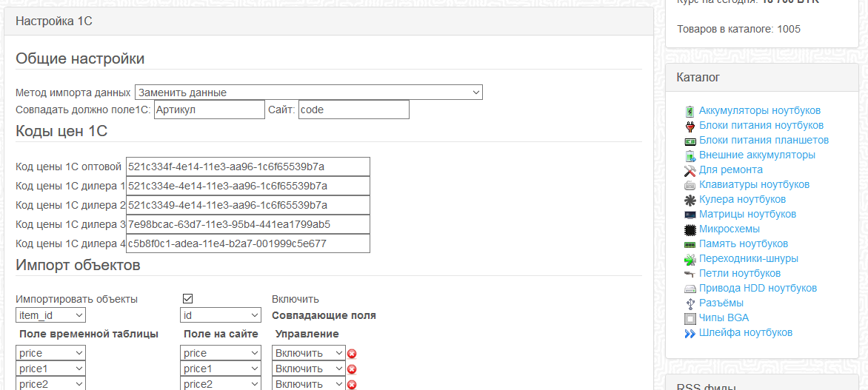
Task: Open the price site field dropdown
Action: (221, 353)
